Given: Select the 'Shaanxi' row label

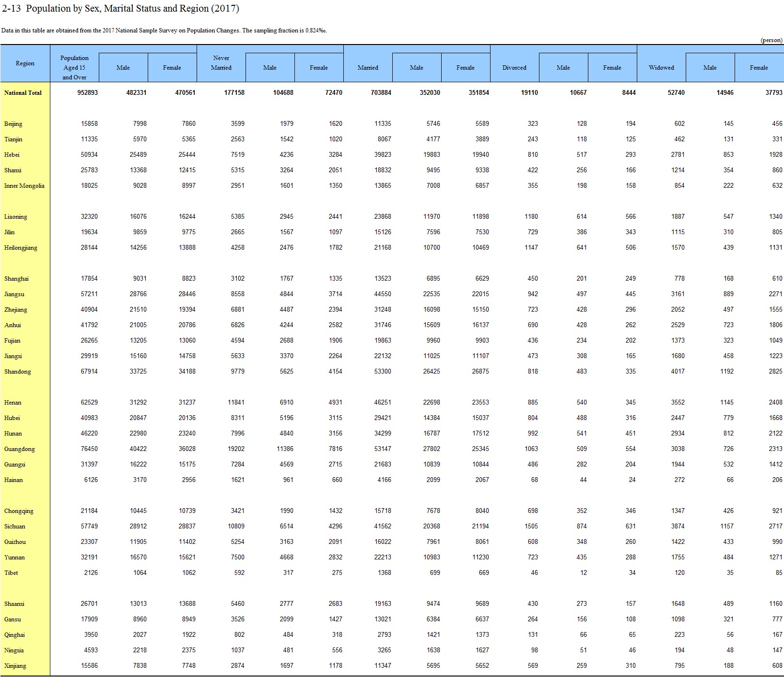Looking at the screenshot, I should click(14, 604).
